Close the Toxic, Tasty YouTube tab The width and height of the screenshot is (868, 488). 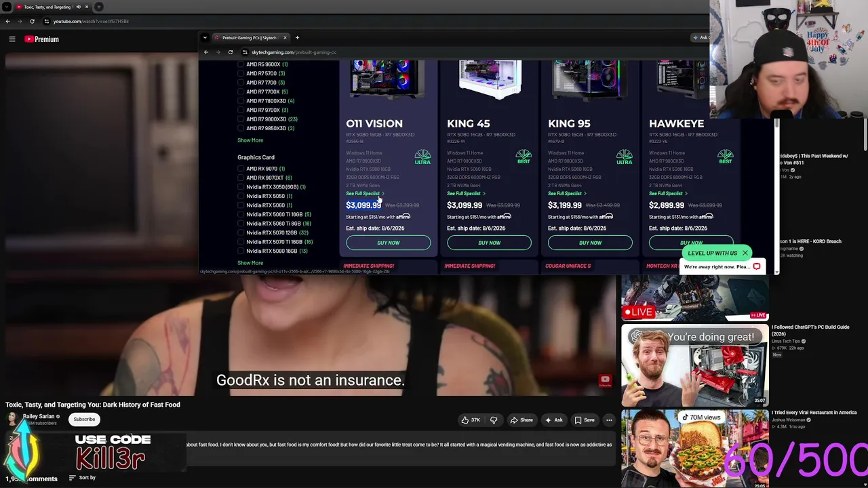tap(86, 7)
